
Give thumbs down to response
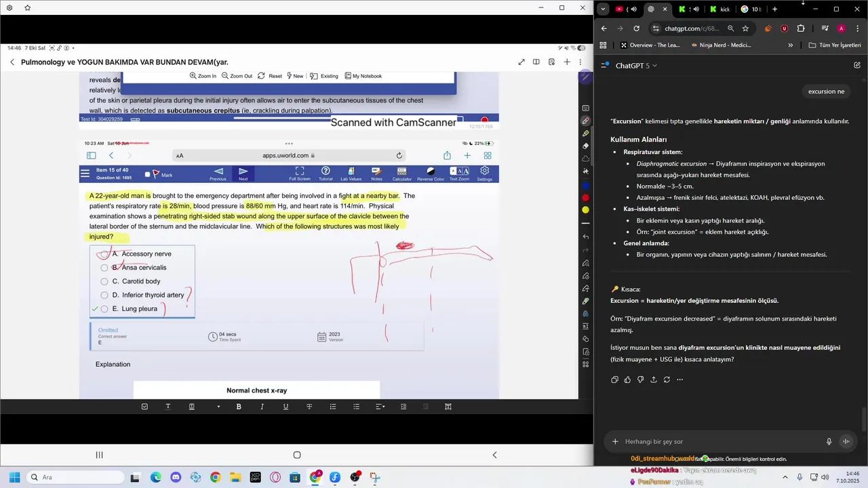coord(640,380)
